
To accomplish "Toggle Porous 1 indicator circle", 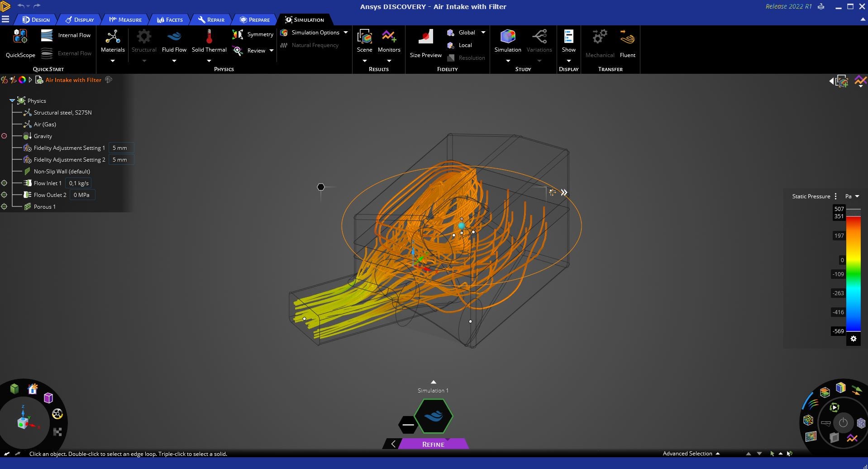I will [x=4, y=206].
